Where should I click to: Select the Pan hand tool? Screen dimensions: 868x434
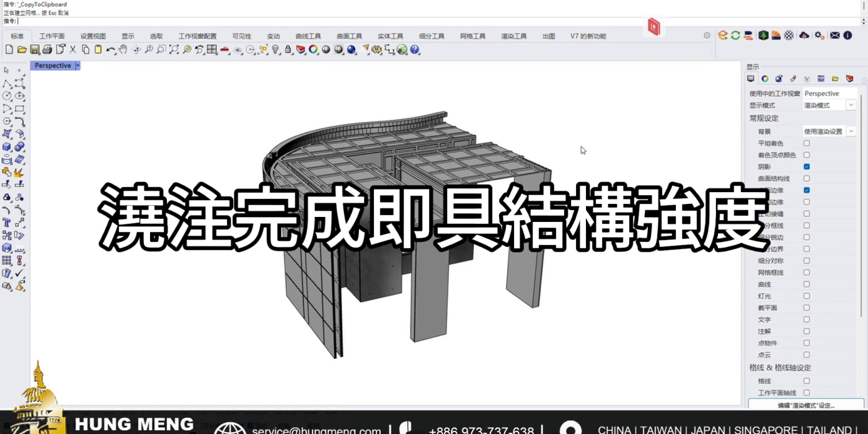point(123,50)
